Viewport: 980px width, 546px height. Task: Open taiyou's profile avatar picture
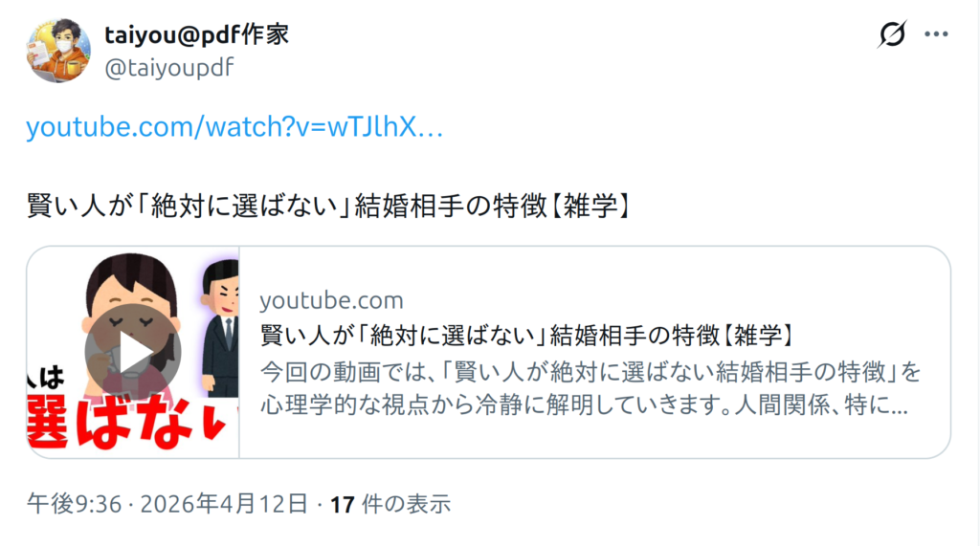coord(58,51)
